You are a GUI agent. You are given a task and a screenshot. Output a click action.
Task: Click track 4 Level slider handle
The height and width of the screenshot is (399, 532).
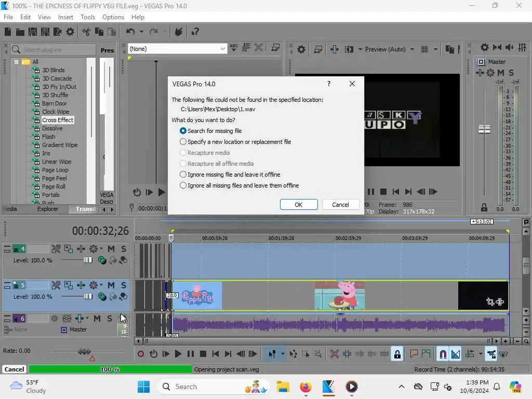point(87,260)
